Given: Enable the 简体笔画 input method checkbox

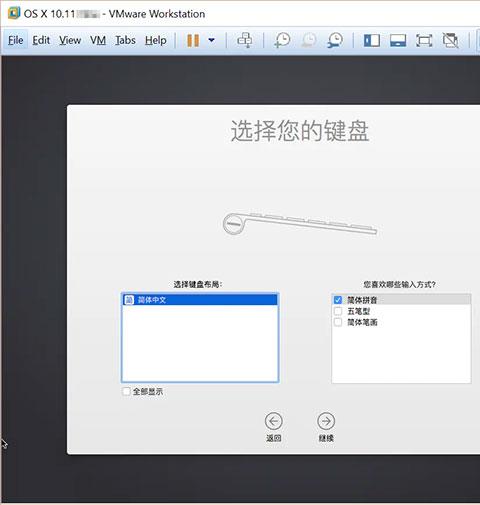Looking at the screenshot, I should point(338,322).
